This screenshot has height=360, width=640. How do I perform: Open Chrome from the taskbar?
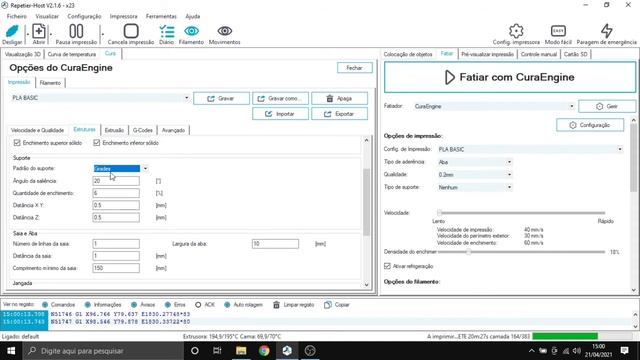(264, 351)
